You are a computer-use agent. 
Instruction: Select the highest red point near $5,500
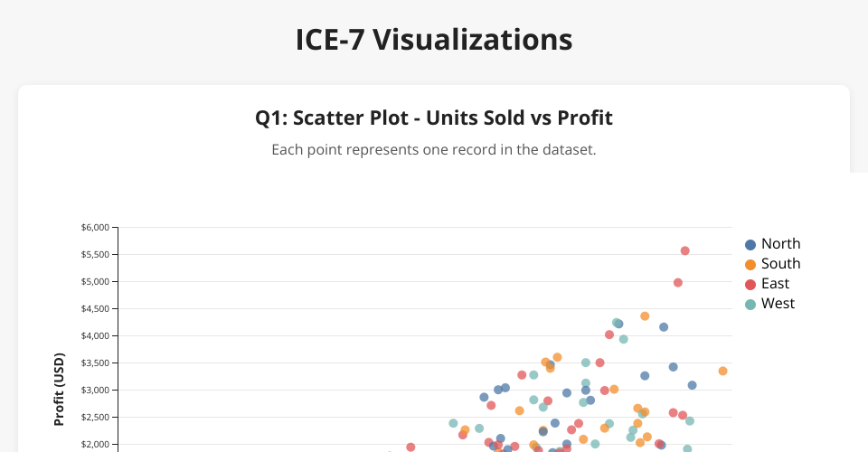[x=685, y=250]
